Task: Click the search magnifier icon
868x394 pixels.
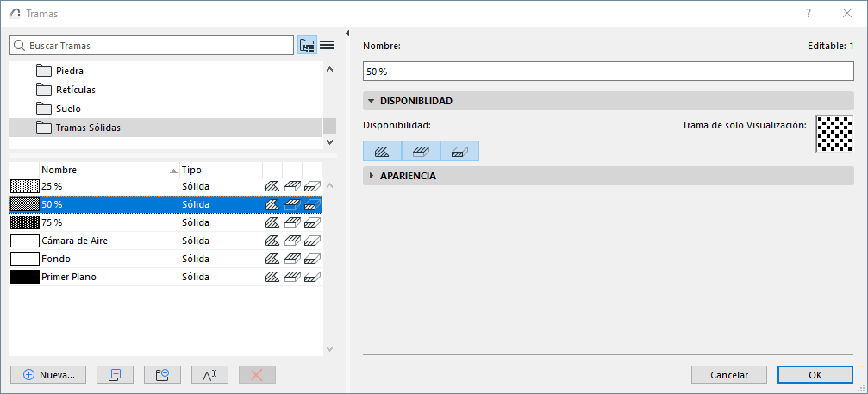Action: pos(19,46)
